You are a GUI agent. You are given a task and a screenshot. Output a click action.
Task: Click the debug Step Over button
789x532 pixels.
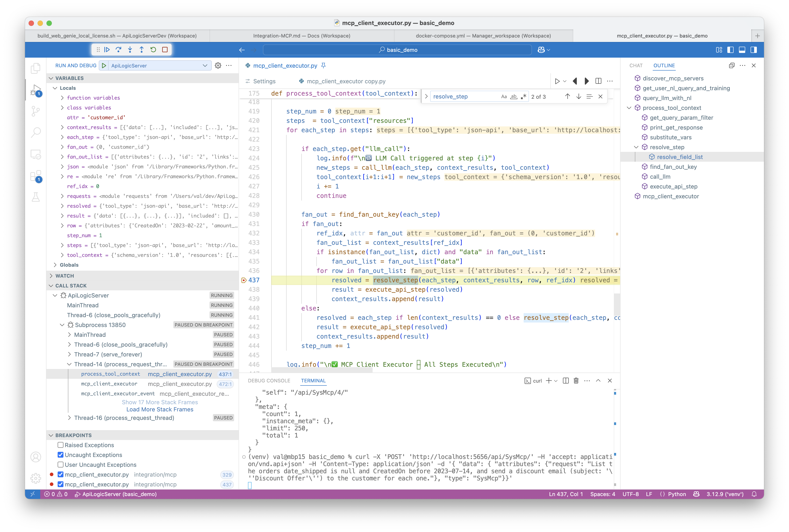tap(118, 50)
